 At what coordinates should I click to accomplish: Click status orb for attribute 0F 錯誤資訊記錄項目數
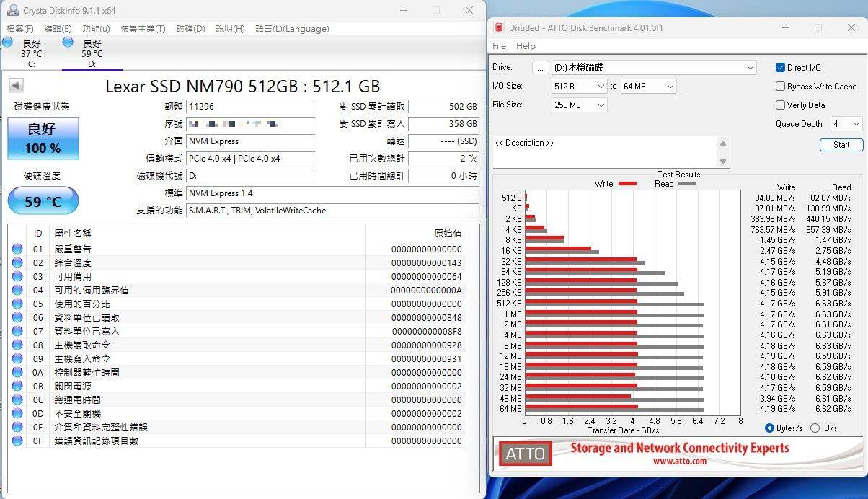point(17,441)
